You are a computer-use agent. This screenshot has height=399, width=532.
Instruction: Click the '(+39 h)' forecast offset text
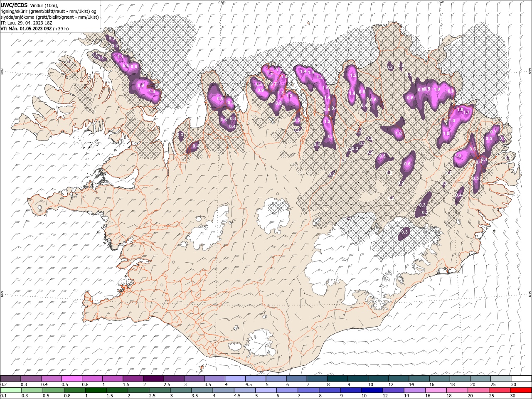click(x=61, y=29)
